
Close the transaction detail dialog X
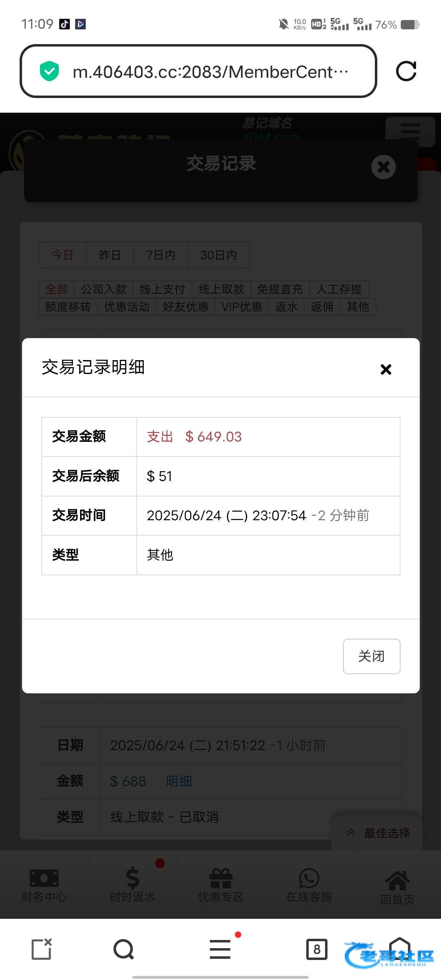[x=385, y=369]
